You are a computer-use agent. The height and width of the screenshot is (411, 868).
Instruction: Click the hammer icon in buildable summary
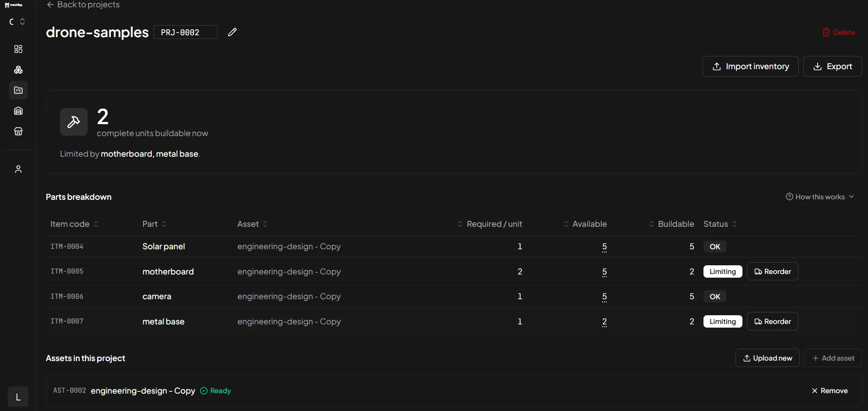click(74, 122)
